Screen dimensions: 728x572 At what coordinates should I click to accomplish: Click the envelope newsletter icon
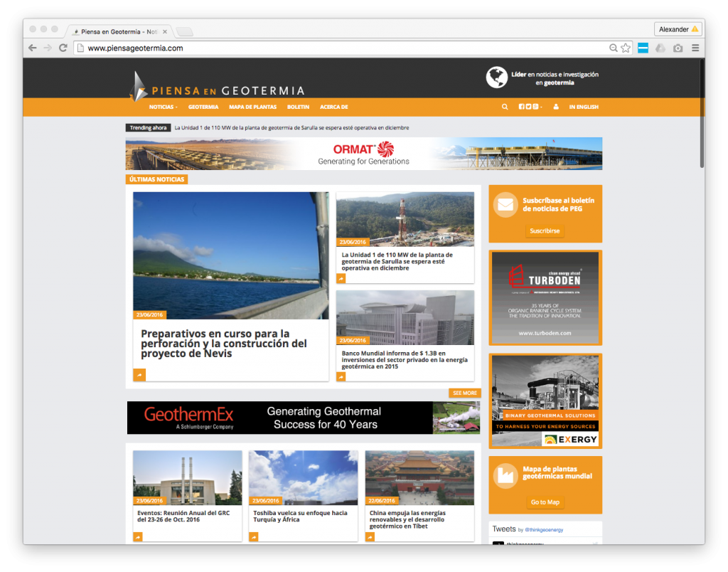pos(505,204)
